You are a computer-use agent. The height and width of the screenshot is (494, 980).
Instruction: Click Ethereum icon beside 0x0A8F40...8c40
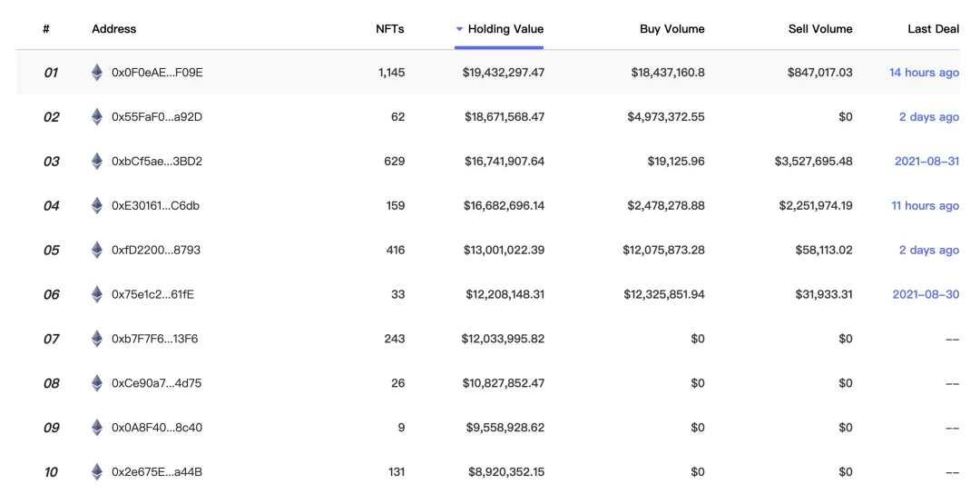pos(97,428)
